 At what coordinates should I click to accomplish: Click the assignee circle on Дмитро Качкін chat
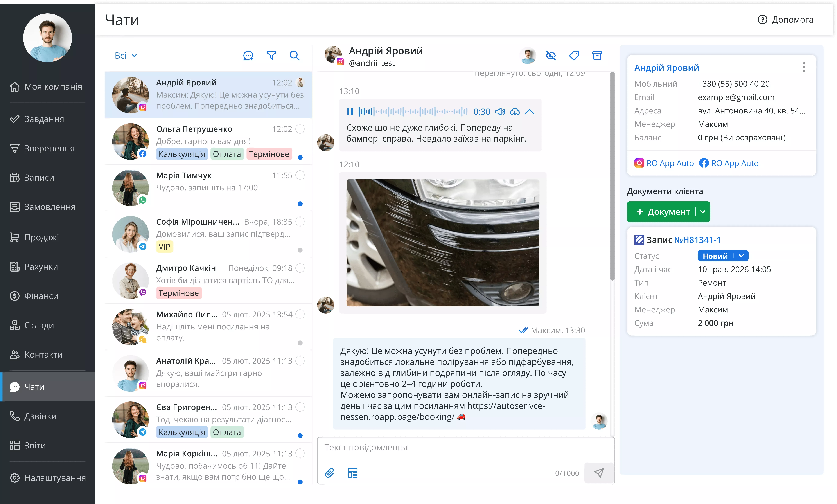pos(300,268)
